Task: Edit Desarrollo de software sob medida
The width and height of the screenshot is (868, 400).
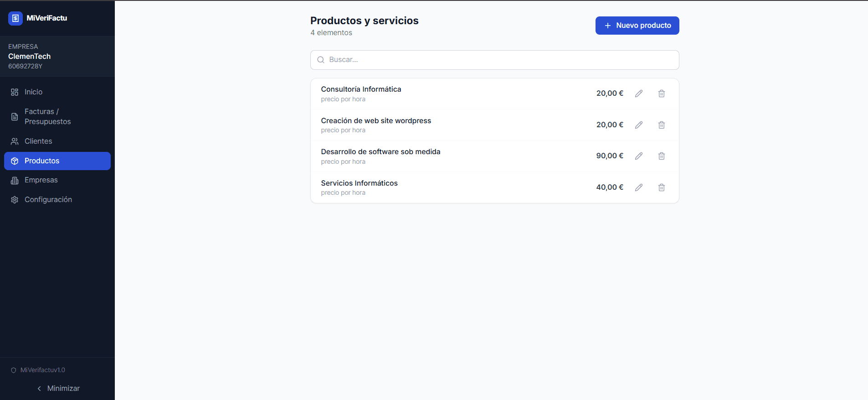Action: [639, 156]
